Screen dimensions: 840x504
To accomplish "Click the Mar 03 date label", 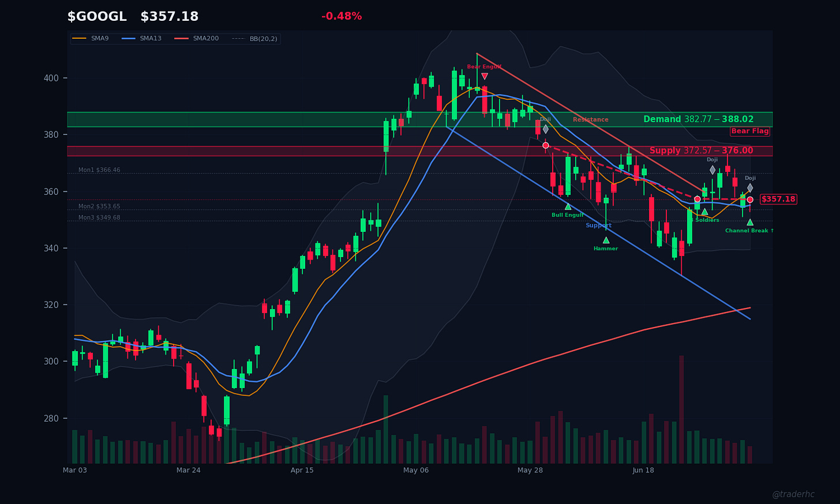I will point(75,471).
